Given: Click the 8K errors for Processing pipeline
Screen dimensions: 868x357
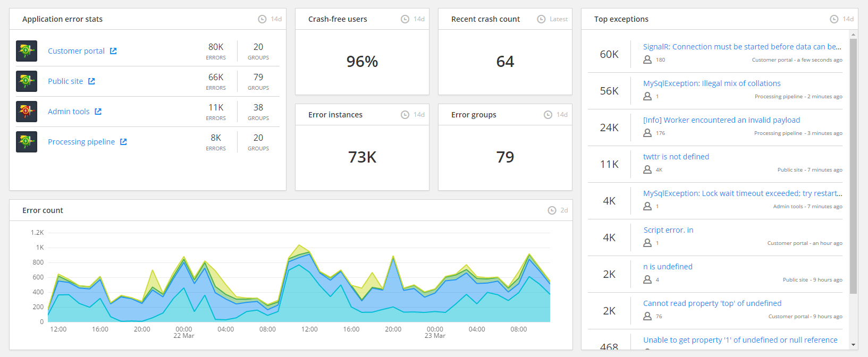Looking at the screenshot, I should tap(216, 138).
